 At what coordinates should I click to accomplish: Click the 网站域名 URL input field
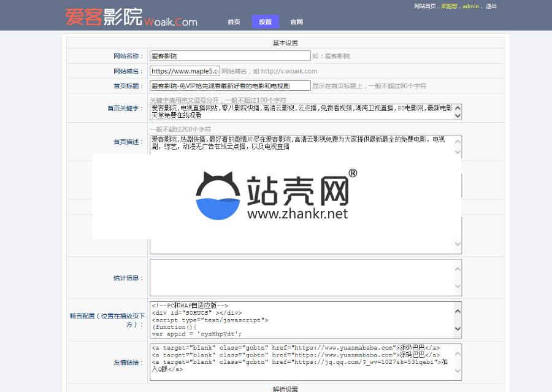(185, 71)
